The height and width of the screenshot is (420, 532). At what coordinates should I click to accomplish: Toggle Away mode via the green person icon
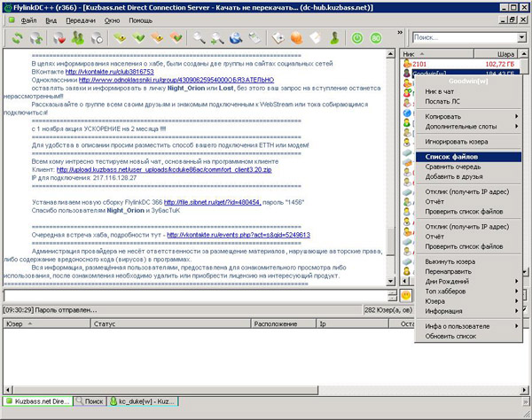pyautogui.click(x=334, y=38)
